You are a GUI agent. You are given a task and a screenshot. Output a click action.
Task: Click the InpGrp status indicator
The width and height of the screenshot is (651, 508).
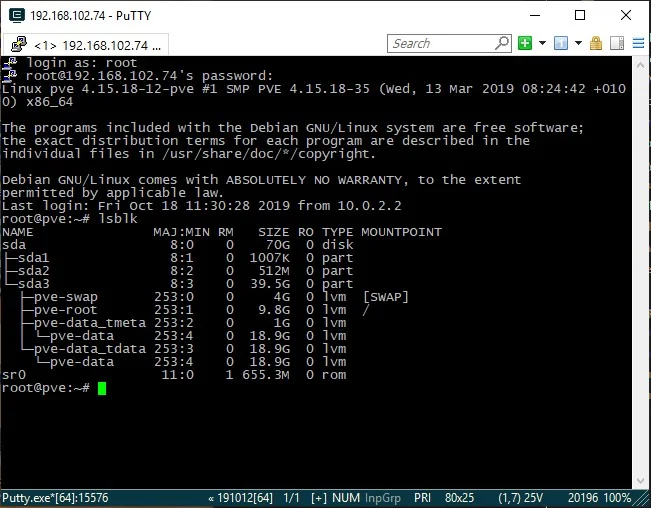(383, 498)
